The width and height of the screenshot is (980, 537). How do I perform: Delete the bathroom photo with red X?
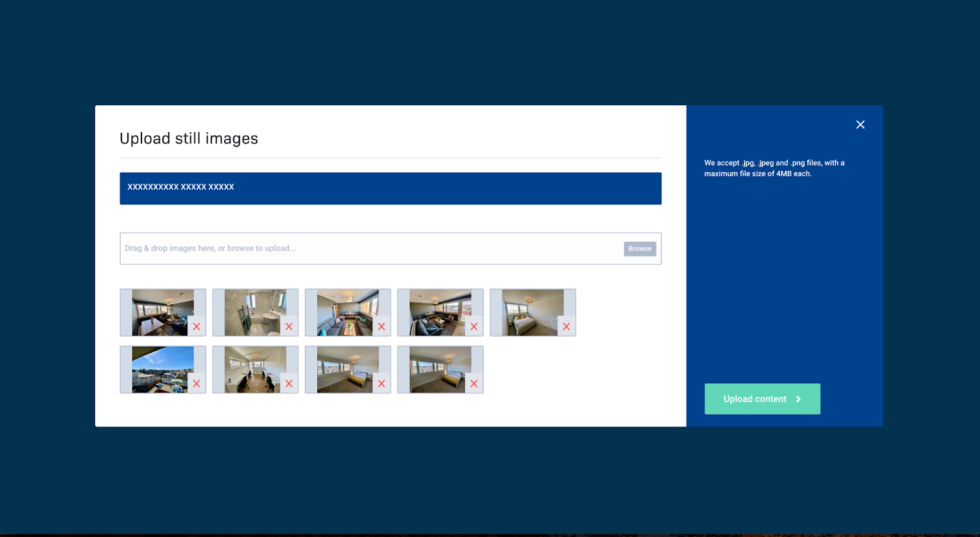[x=289, y=326]
